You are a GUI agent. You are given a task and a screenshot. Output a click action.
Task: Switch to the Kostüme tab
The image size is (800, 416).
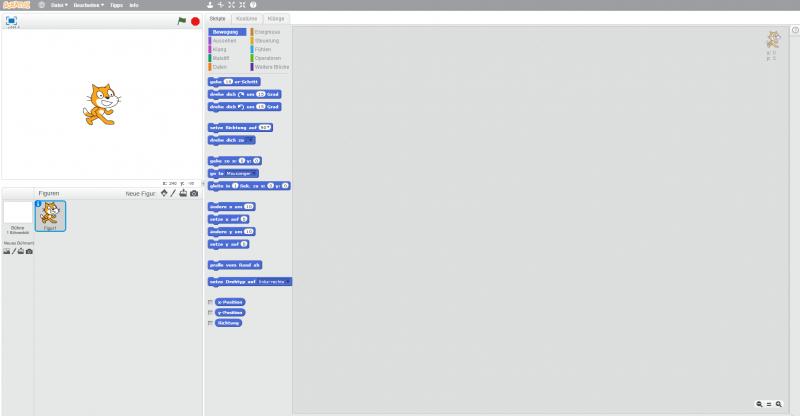pyautogui.click(x=246, y=19)
